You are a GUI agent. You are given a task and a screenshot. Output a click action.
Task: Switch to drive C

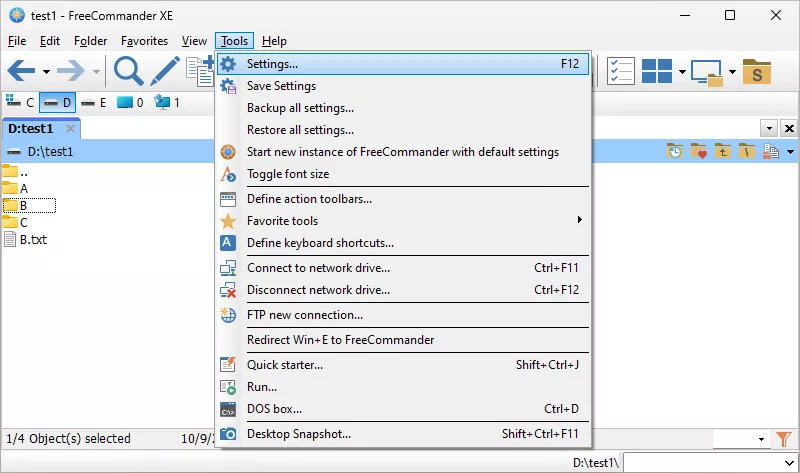point(19,103)
